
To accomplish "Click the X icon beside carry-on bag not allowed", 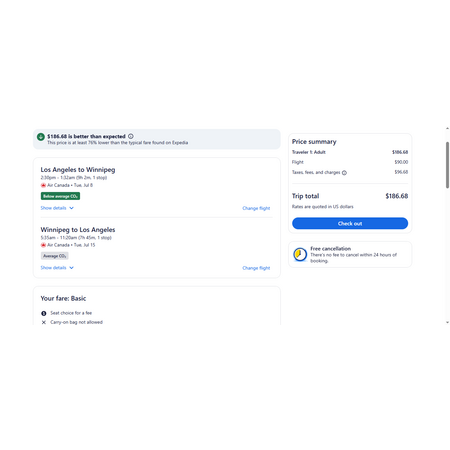I will [44, 322].
